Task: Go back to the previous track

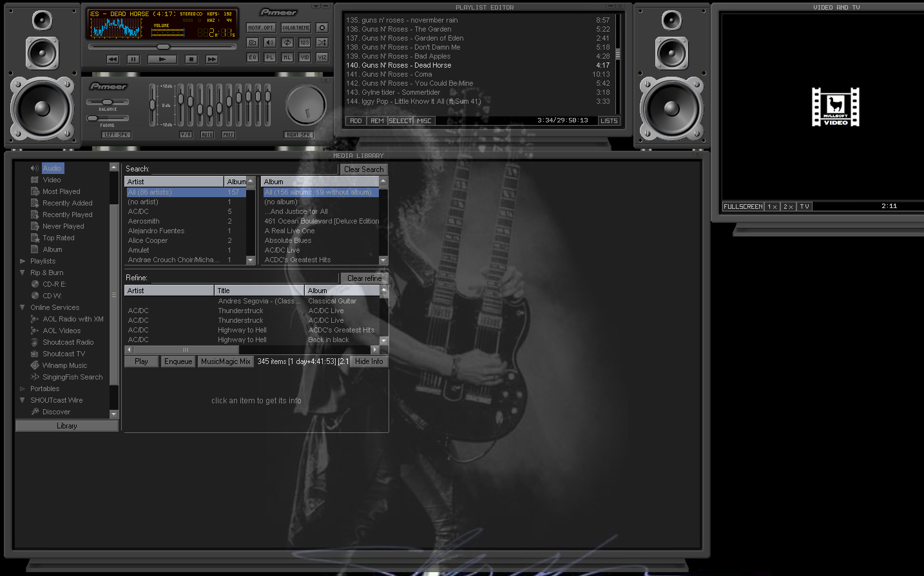Action: tap(113, 59)
